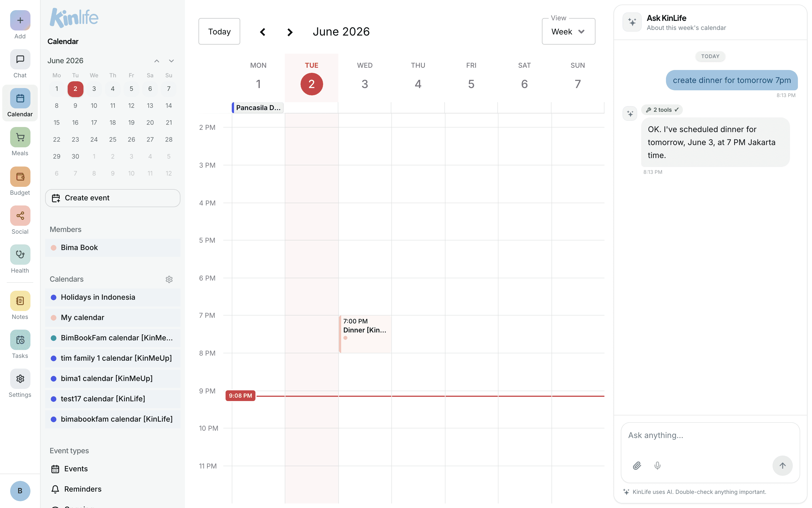Click Saturday 6 column header
The height and width of the screenshot is (508, 812).
(x=524, y=77)
